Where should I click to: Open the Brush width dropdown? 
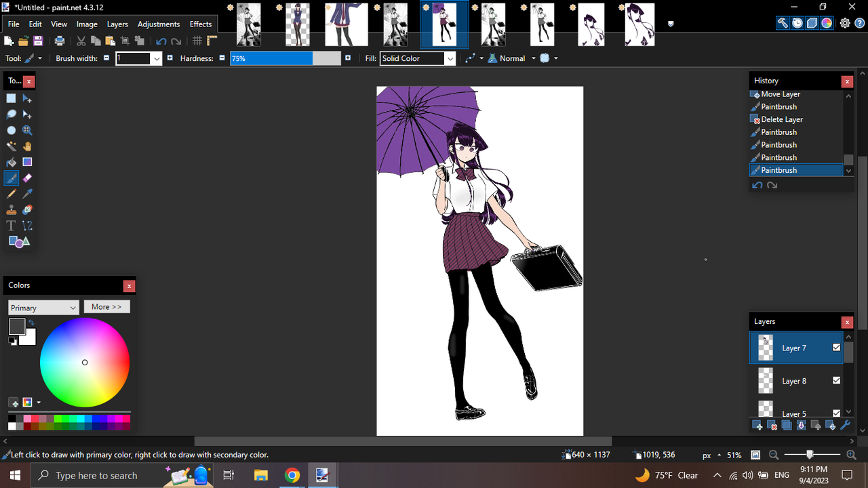[157, 58]
